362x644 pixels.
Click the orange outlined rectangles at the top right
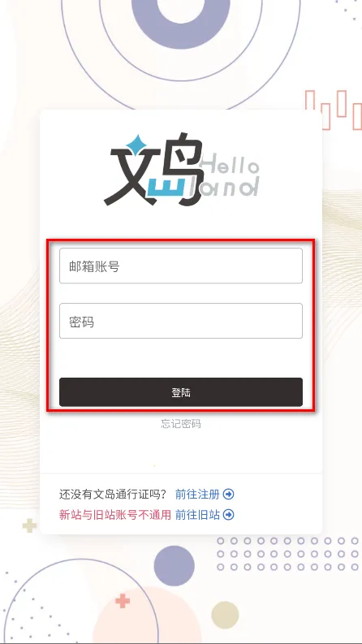pyautogui.click(x=334, y=110)
